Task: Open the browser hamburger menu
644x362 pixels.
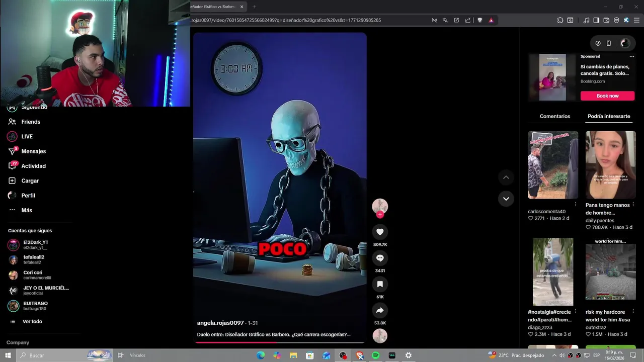Action: point(637,20)
